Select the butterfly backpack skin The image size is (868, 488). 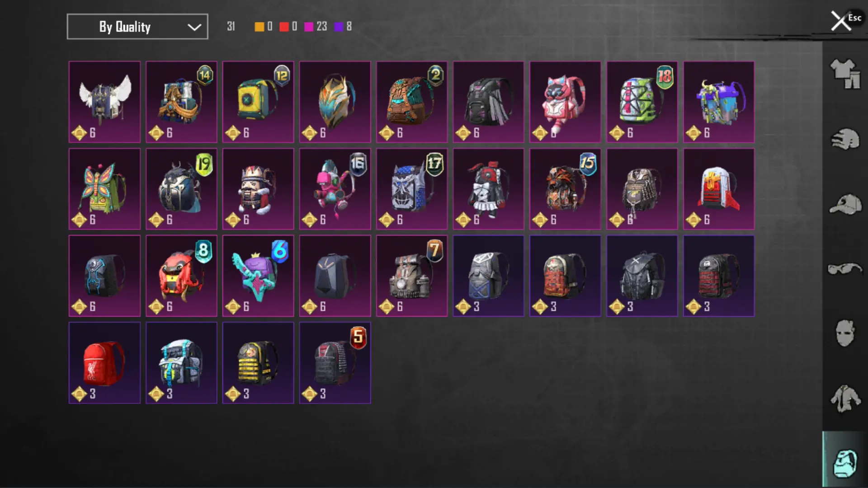(x=104, y=189)
